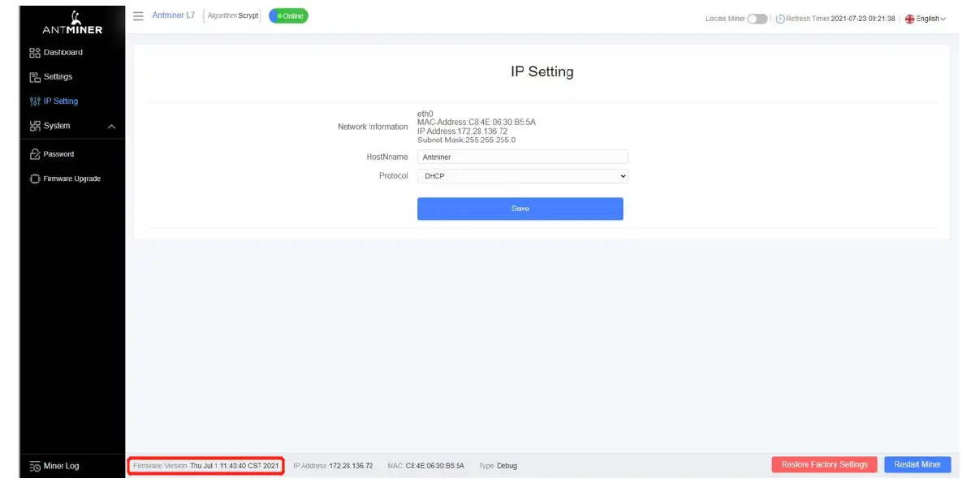The image size is (980, 491).
Task: Click the HostNname input field
Action: [523, 157]
